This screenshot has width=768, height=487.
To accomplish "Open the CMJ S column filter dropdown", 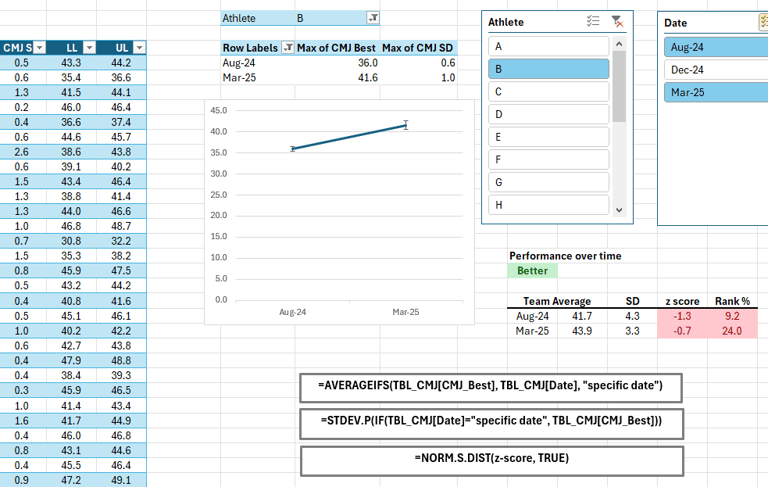I will pos(40,48).
